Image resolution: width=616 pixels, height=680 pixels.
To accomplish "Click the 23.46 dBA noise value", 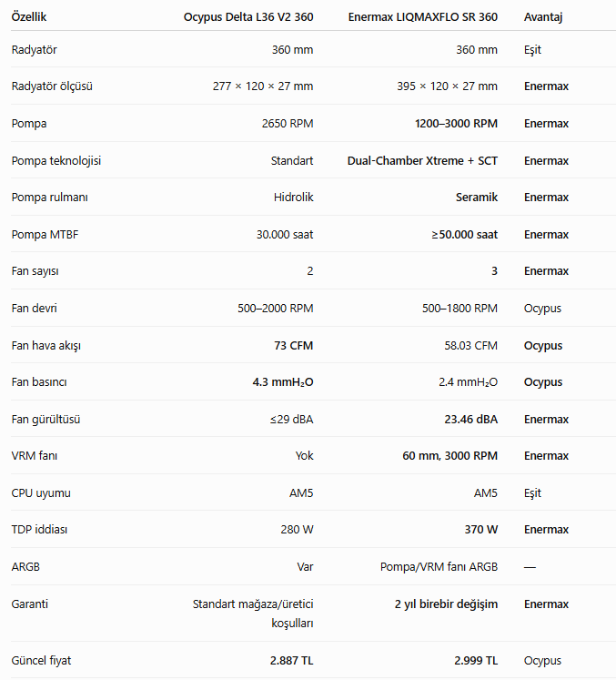I will [470, 420].
